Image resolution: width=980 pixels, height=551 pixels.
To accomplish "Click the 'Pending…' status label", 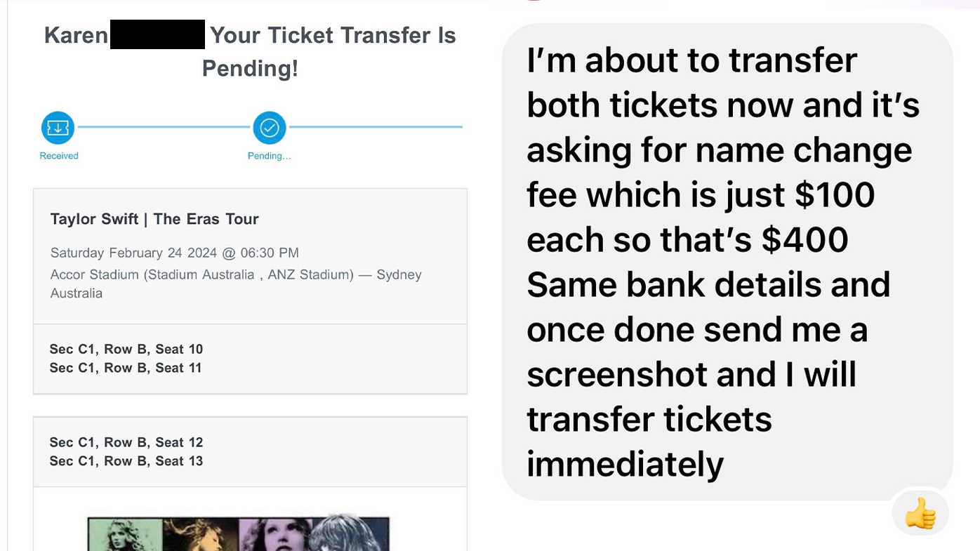I will 269,156.
